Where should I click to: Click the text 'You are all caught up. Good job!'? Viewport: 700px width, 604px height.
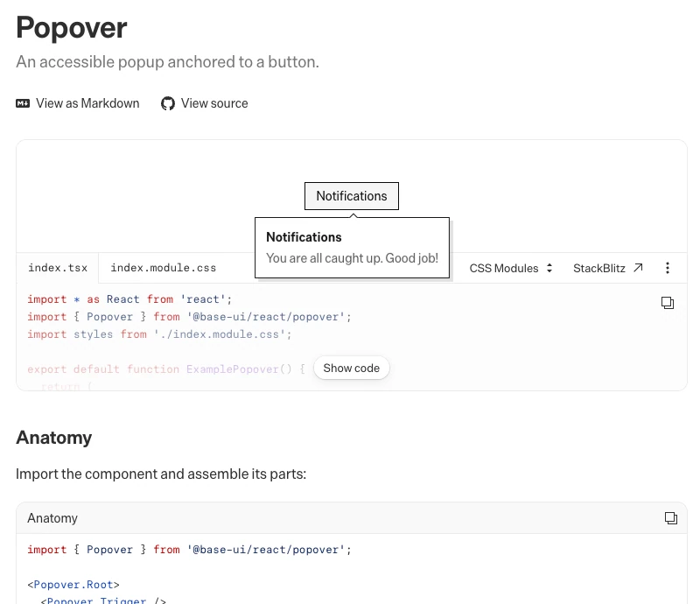click(353, 258)
